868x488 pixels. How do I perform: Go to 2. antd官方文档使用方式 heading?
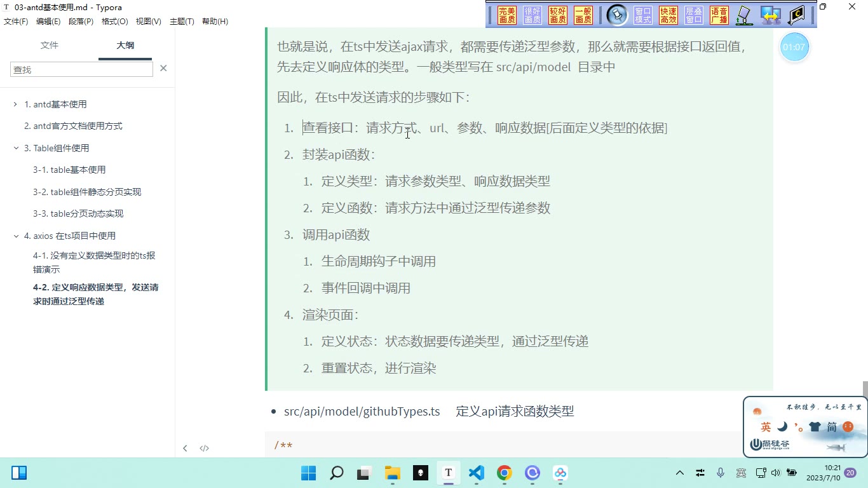pos(73,126)
